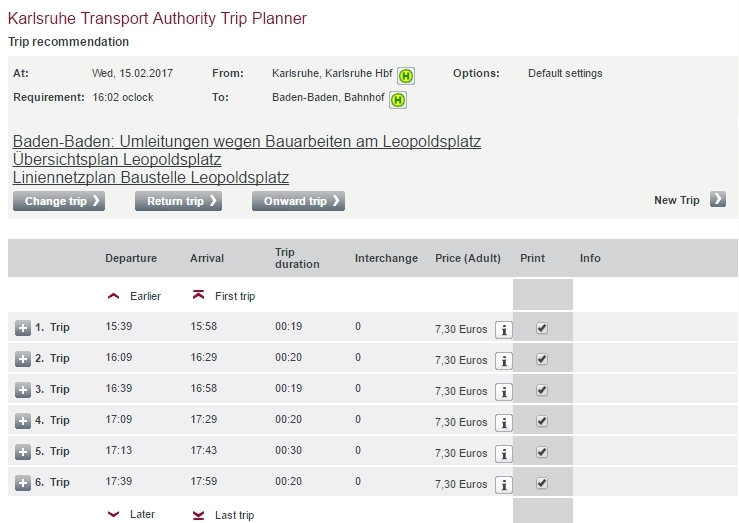Expand details of Trip 1

tap(23, 328)
